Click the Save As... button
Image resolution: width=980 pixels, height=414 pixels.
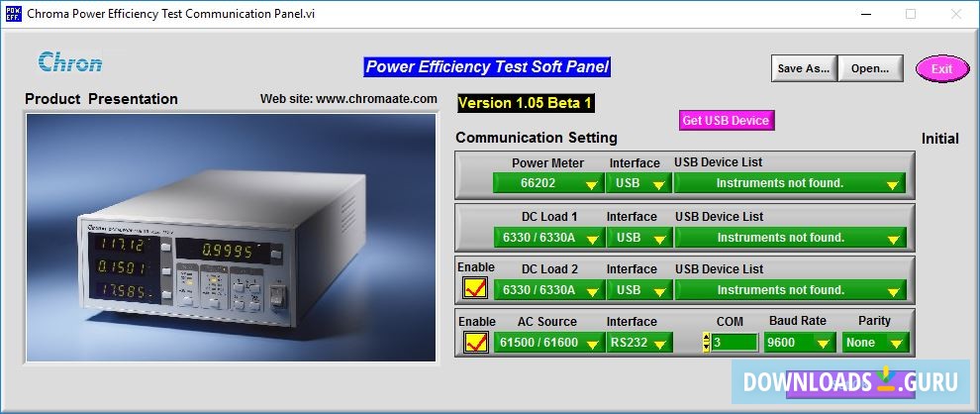coord(803,68)
